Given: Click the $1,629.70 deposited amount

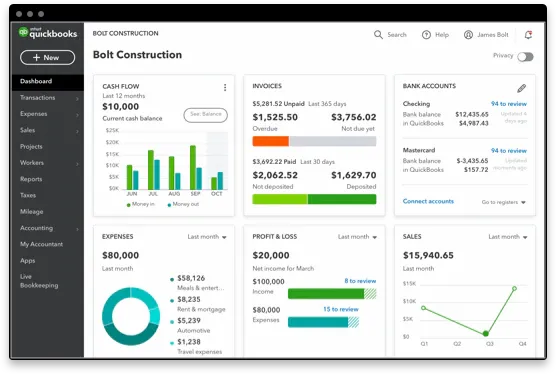Looking at the screenshot, I should tap(354, 175).
